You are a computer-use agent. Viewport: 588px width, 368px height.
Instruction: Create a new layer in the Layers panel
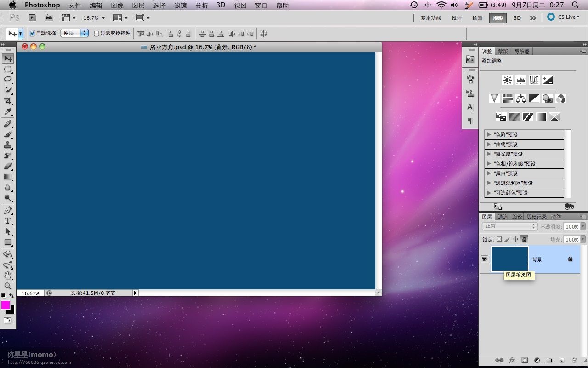[561, 360]
